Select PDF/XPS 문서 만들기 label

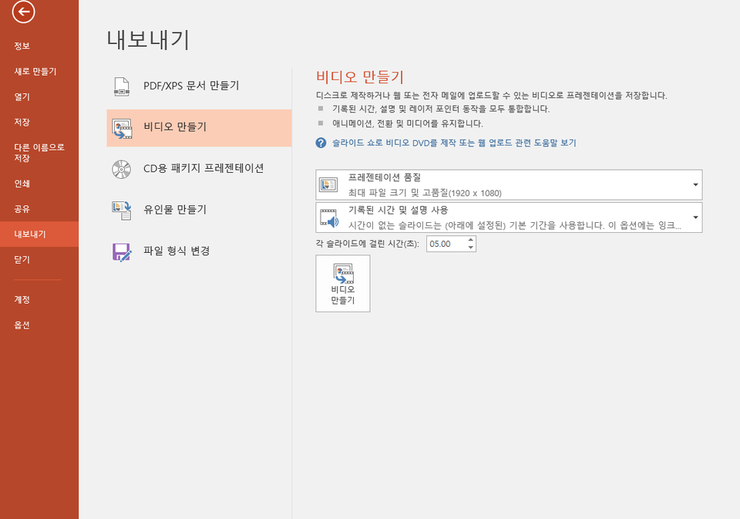[191, 85]
